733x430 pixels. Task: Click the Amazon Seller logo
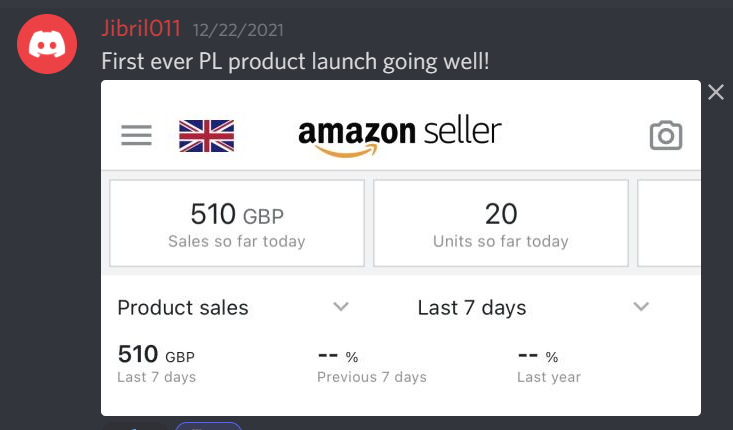click(400, 135)
